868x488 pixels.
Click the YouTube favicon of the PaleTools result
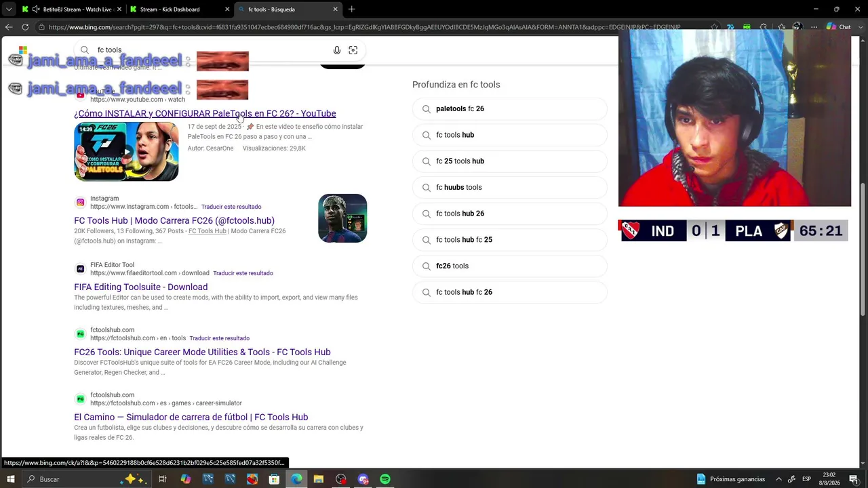pos(80,96)
